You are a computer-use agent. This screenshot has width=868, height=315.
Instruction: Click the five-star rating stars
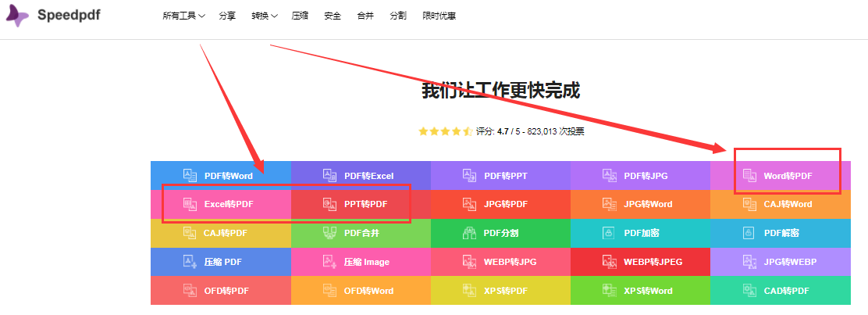(x=445, y=131)
